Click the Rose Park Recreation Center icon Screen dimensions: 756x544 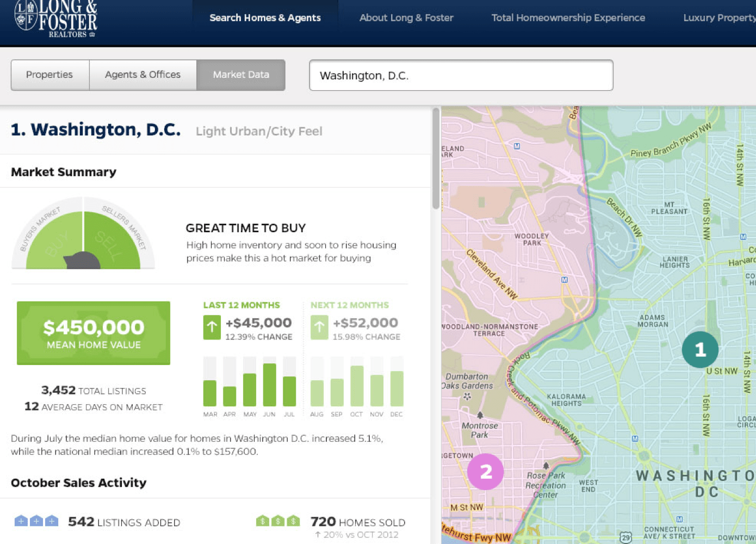pyautogui.click(x=546, y=466)
